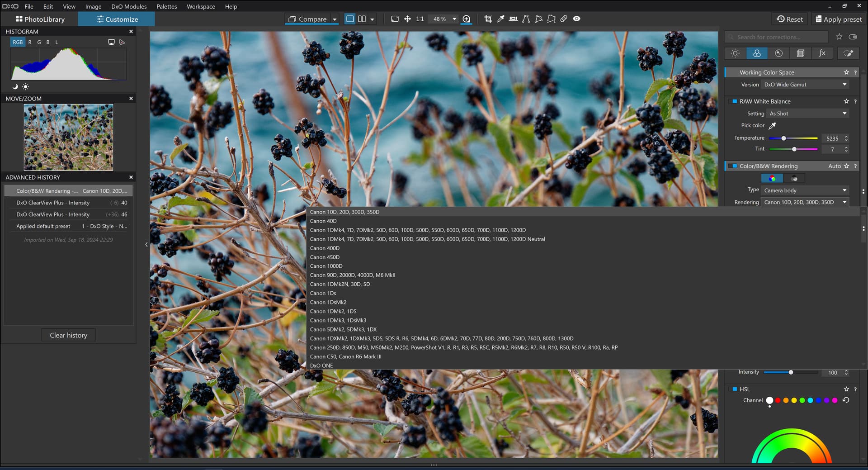Open the Light corrections palette (sun icon)
Image resolution: width=868 pixels, height=470 pixels.
735,53
